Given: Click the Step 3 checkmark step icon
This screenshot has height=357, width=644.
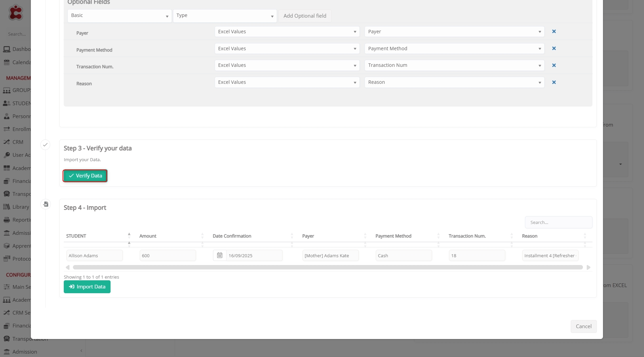Looking at the screenshot, I should [x=45, y=145].
